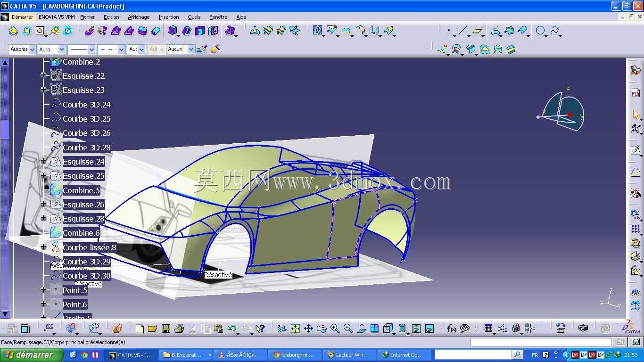Expand the Esquisse.26 tree node
The image size is (644, 362).
[x=43, y=204]
